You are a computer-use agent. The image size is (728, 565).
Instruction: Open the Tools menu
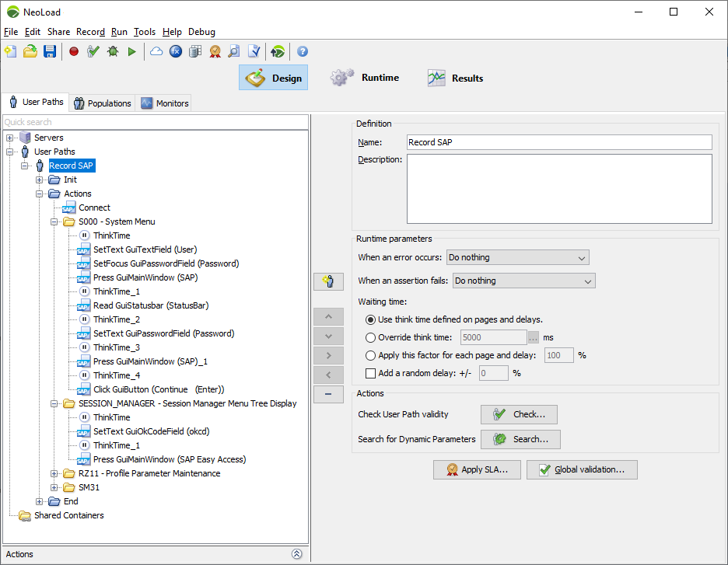click(145, 32)
